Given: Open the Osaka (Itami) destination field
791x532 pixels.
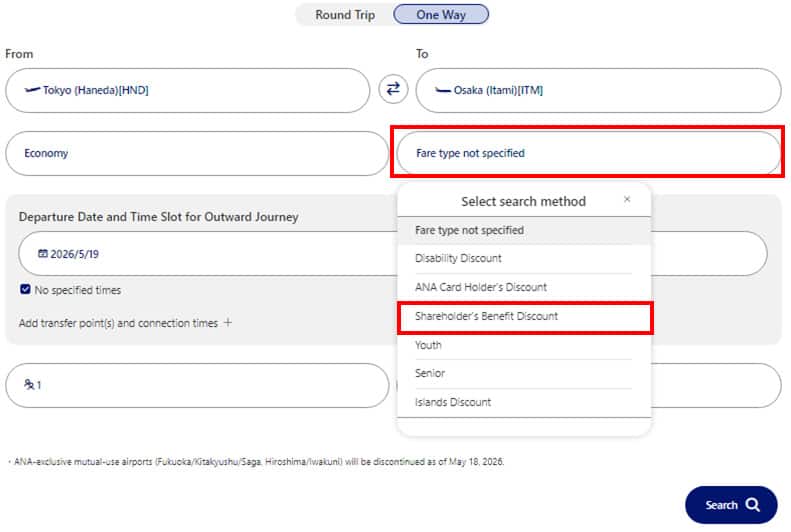Looking at the screenshot, I should pyautogui.click(x=598, y=91).
